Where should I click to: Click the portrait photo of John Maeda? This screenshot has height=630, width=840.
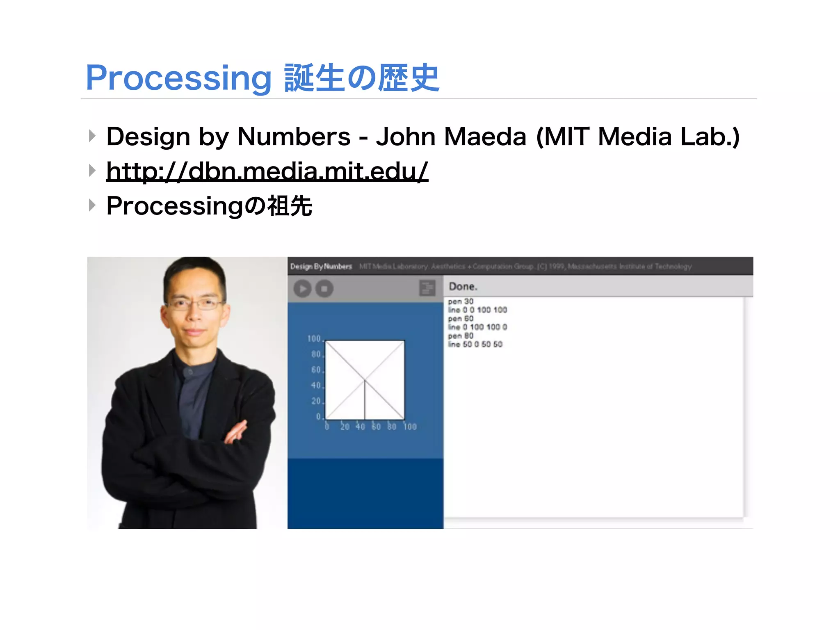(x=187, y=393)
